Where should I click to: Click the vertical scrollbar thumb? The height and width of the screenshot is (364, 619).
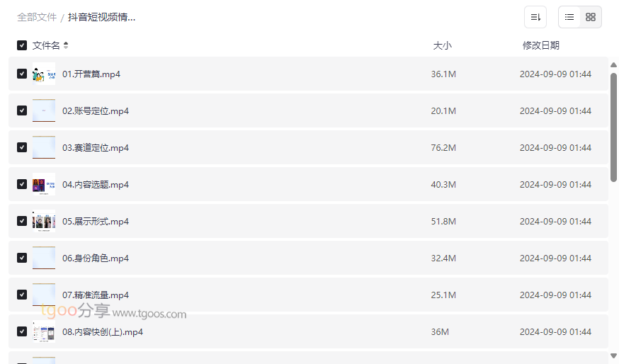[613, 127]
